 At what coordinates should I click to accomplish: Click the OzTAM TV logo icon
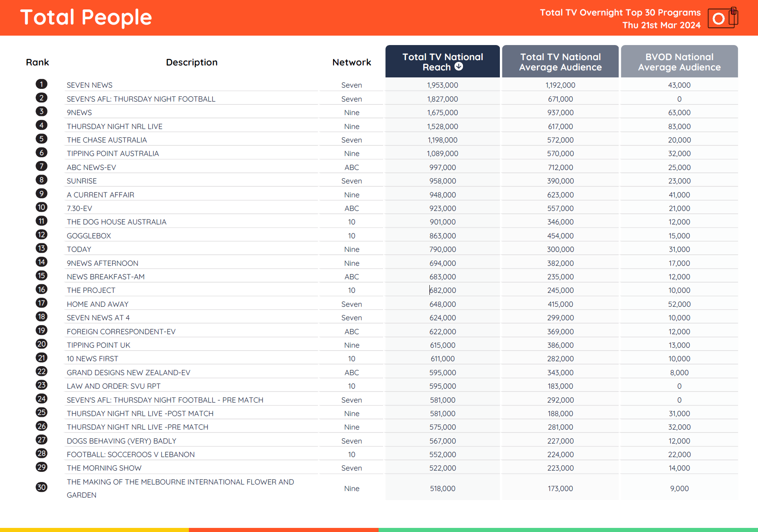[x=722, y=18]
